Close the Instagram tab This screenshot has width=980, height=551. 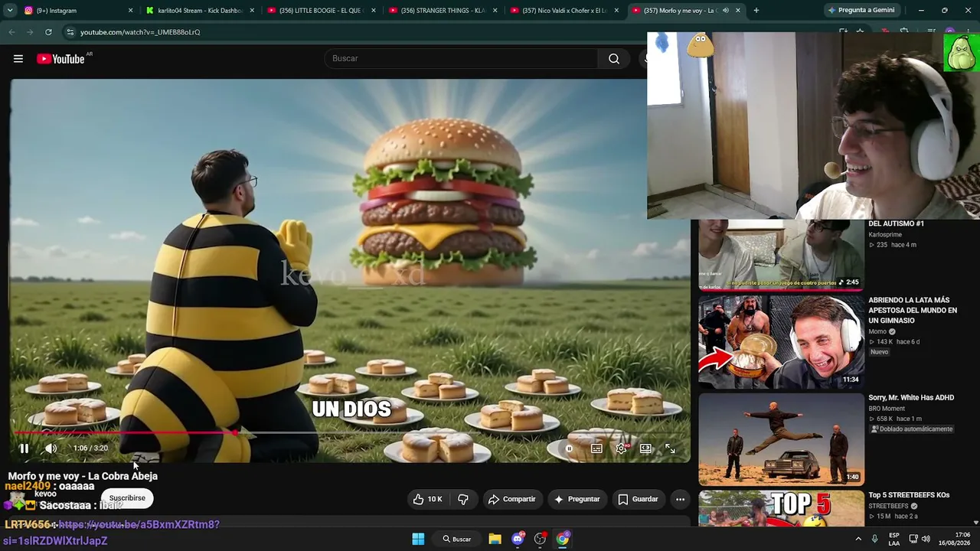coord(131,11)
